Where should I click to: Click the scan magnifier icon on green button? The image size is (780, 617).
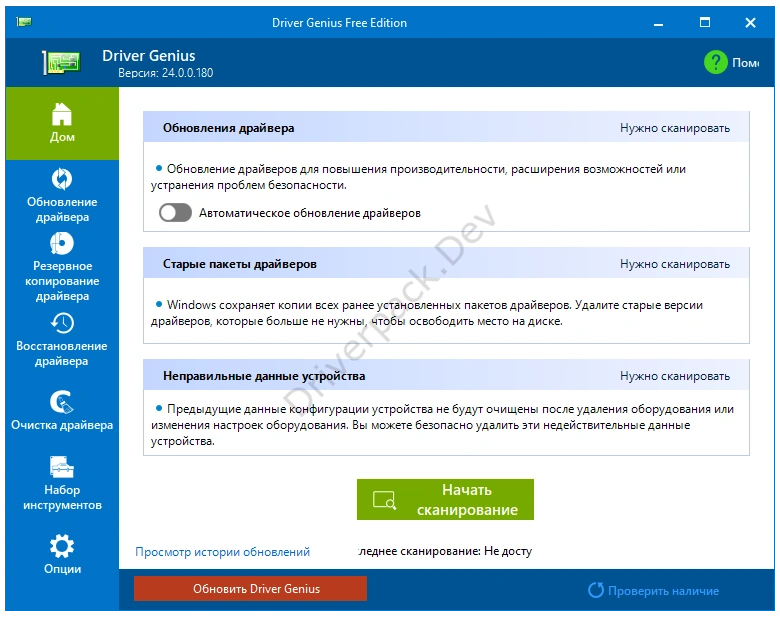pyautogui.click(x=384, y=500)
